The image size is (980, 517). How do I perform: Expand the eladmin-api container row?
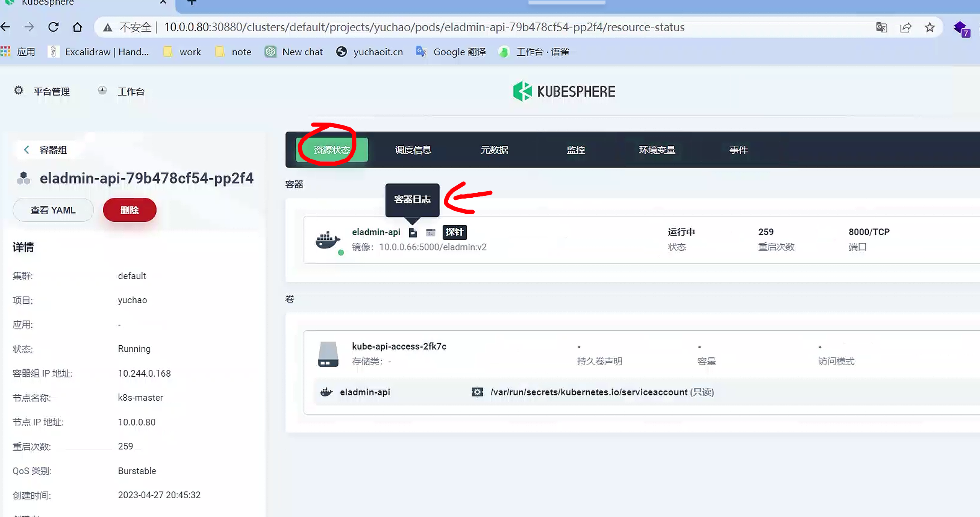pos(574,240)
